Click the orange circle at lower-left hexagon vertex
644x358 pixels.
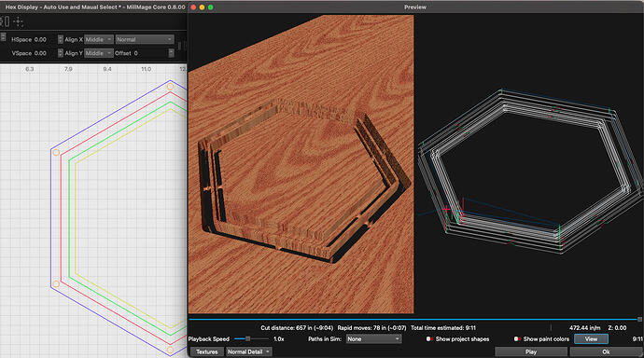tap(56, 283)
